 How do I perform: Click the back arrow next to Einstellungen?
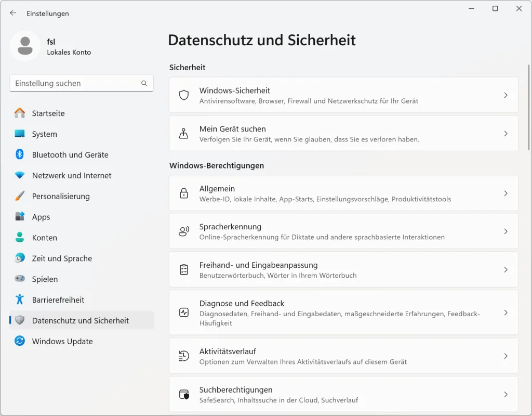coord(13,14)
